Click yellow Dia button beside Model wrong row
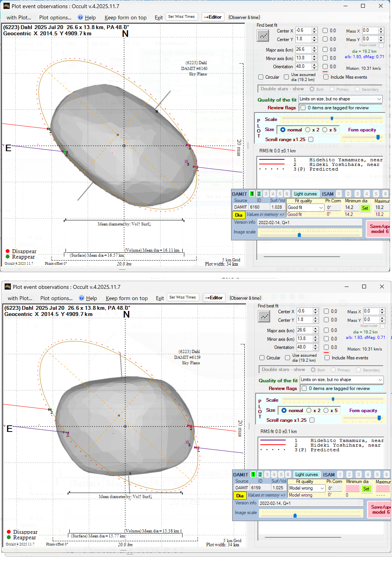Screen dimensions: 392x561 point(240,496)
